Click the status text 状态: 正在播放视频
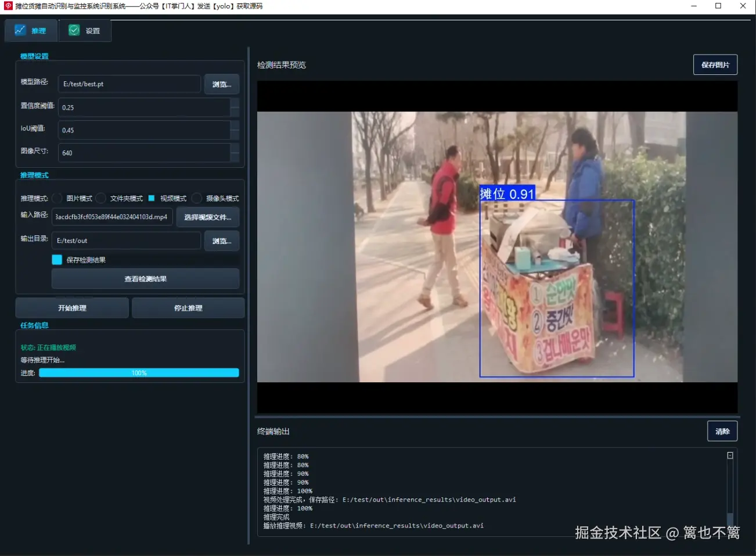Viewport: 756px width, 556px height. click(48, 347)
